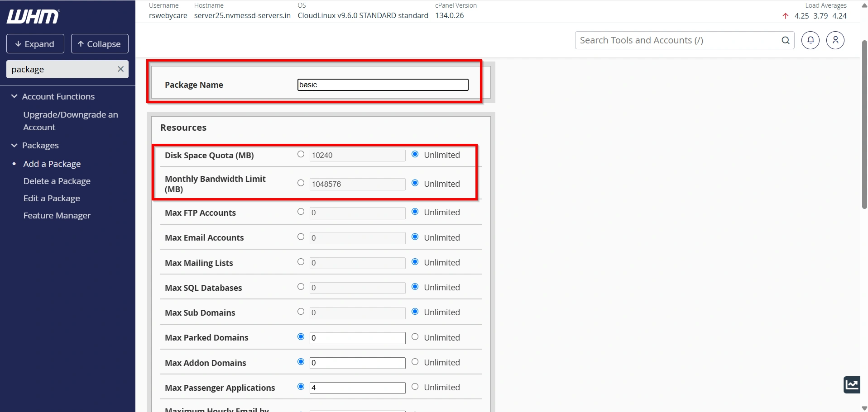This screenshot has width=868, height=412.
Task: Select Unlimited for Monthly Bandwidth Limit
Action: coord(415,183)
